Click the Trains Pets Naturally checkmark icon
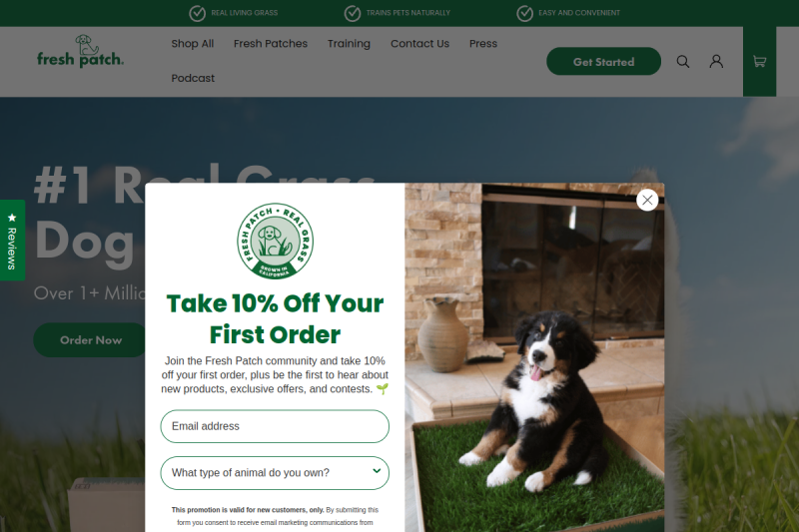Viewport: 799px width, 532px height. click(x=353, y=13)
